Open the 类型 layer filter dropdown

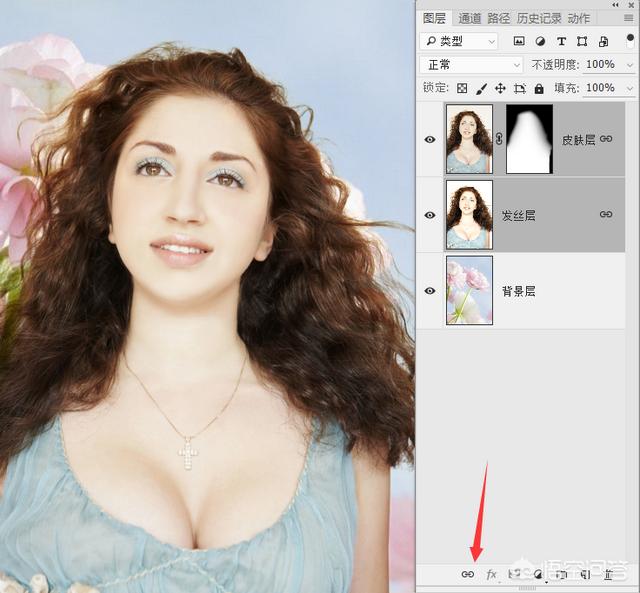459,41
